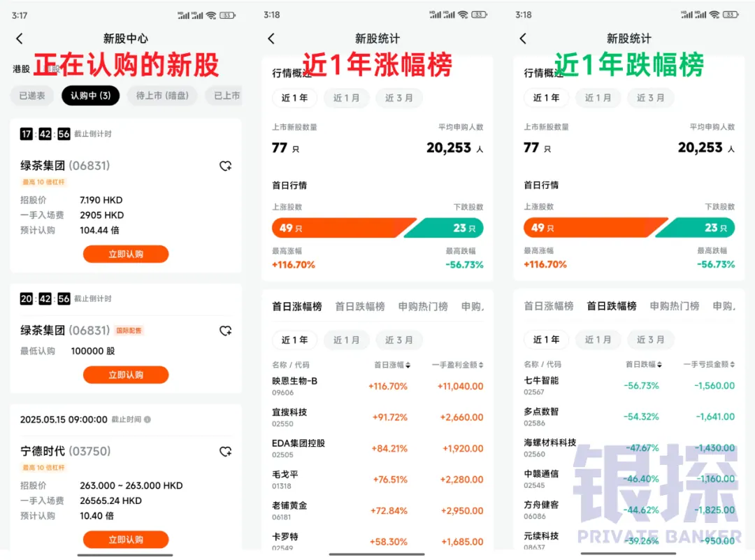Screen dimensions: 755x560
Task: Open 海螺材料科技 02560 row
Action: 629,448
